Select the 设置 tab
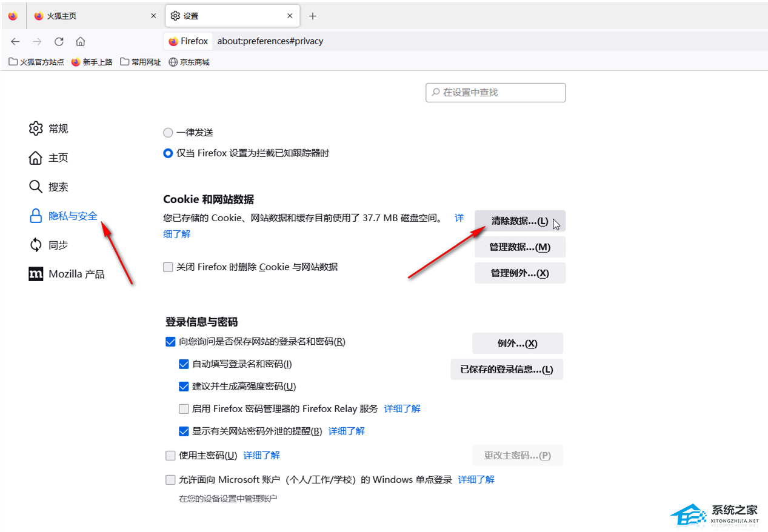Viewport: 768px width, 532px height. point(232,16)
